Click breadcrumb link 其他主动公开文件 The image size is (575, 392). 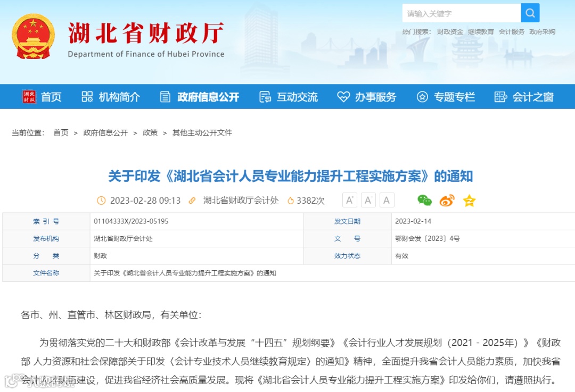pyautogui.click(x=202, y=132)
